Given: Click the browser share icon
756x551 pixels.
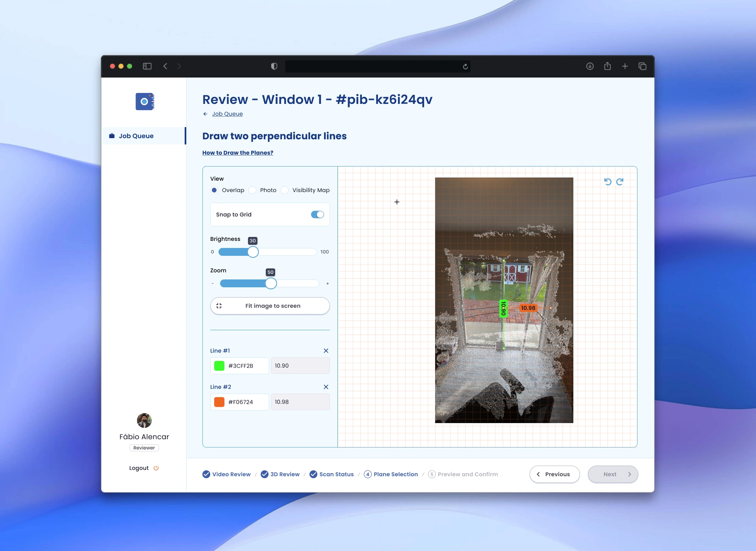Looking at the screenshot, I should 608,66.
